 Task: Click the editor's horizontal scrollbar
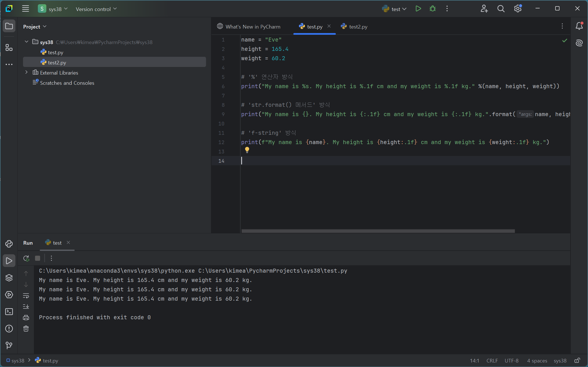tap(378, 231)
